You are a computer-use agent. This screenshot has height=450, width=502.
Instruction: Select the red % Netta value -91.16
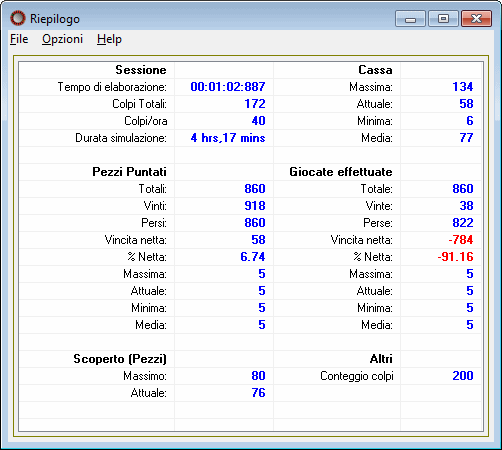(455, 257)
